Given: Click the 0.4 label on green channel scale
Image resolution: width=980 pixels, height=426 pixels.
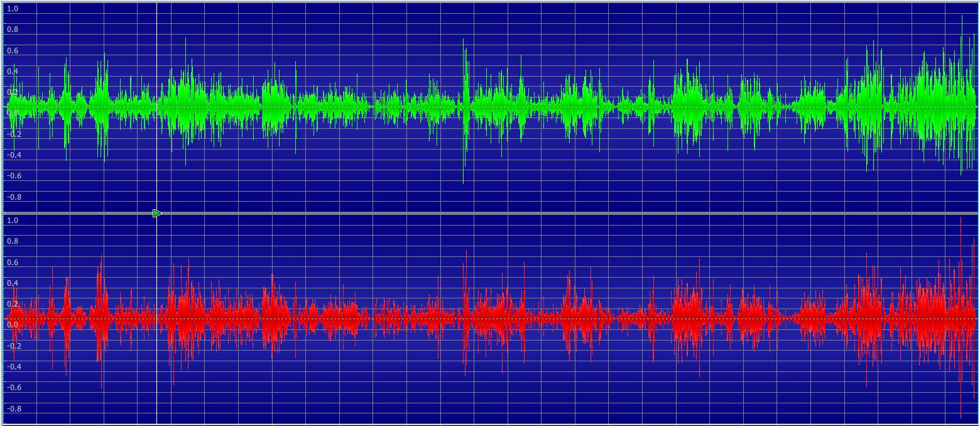Looking at the screenshot, I should coord(12,72).
